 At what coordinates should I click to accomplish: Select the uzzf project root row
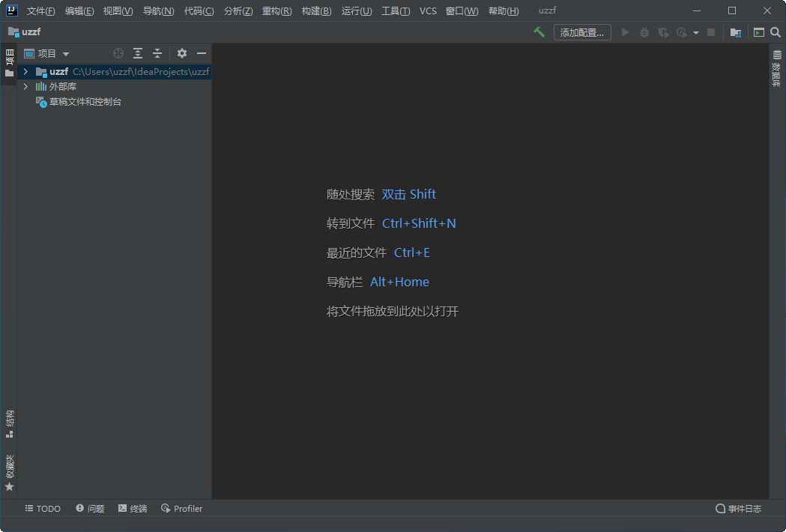click(x=115, y=72)
